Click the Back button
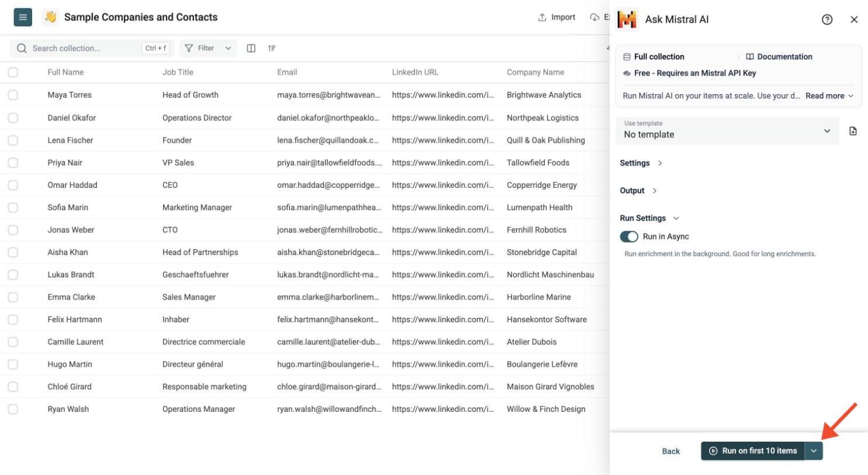Image resolution: width=868 pixels, height=475 pixels. (671, 451)
